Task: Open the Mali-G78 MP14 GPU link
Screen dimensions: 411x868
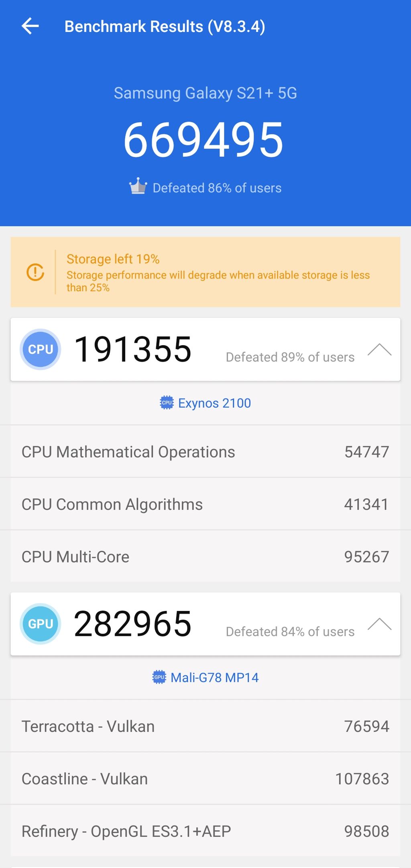Action: 214,678
